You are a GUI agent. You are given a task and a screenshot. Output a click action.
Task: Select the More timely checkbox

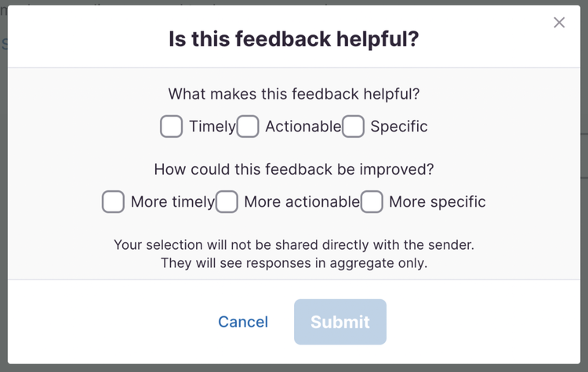(113, 201)
